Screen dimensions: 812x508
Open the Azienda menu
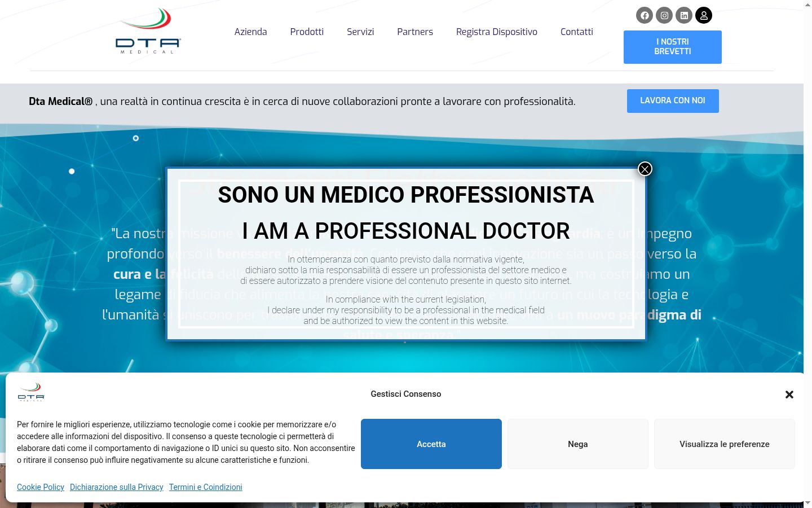click(x=250, y=32)
